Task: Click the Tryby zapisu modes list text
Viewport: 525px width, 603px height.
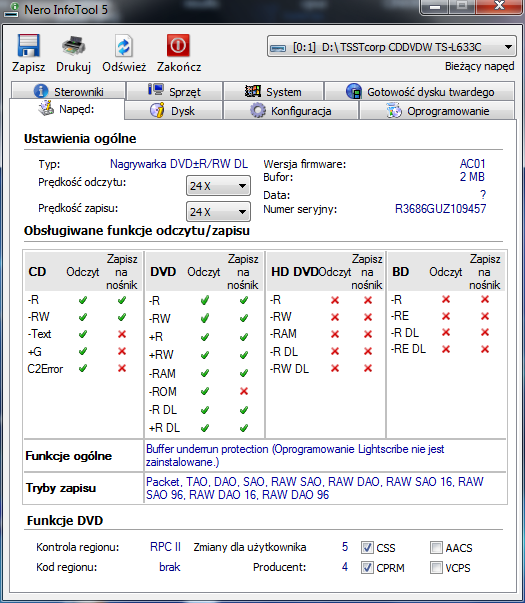Action: (x=315, y=488)
